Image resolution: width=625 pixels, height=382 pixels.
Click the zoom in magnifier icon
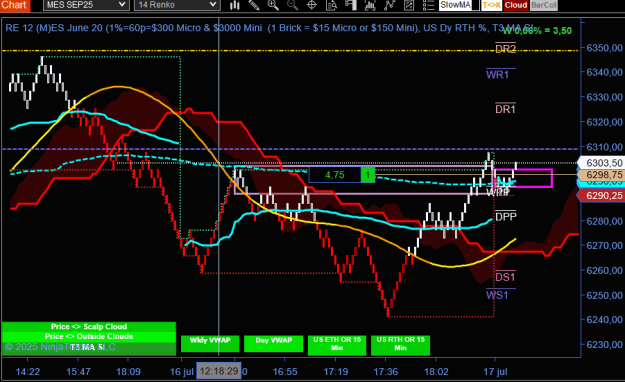(x=273, y=5)
